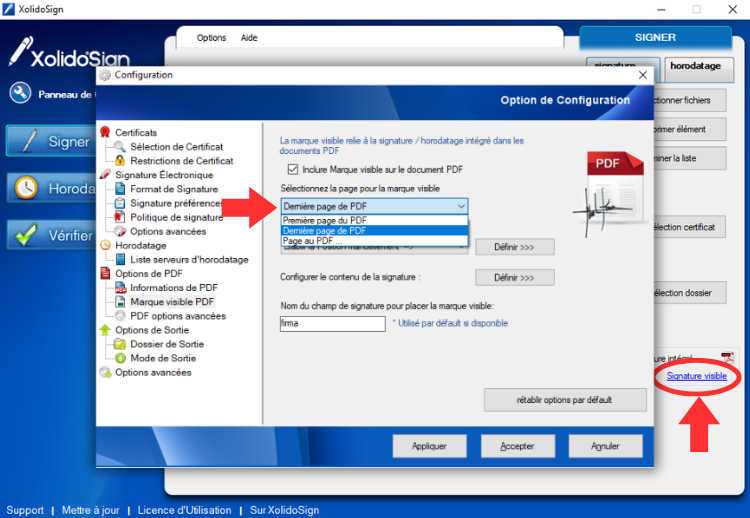
Task: Toggle Inclure Marque visible sur le document PDF
Action: (293, 169)
